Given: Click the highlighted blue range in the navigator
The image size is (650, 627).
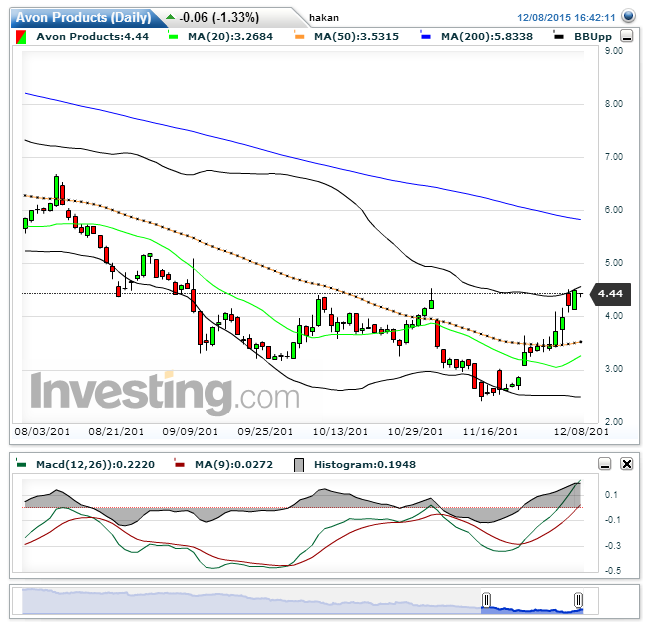Looking at the screenshot, I should (x=532, y=610).
